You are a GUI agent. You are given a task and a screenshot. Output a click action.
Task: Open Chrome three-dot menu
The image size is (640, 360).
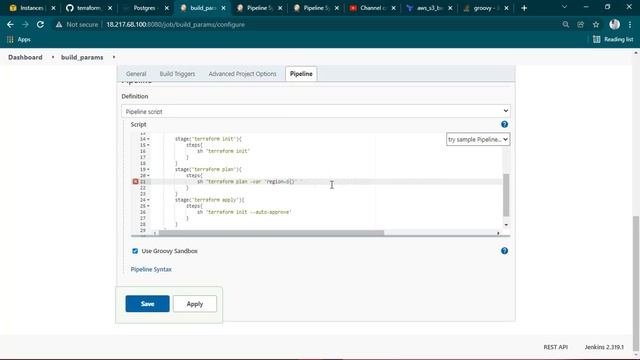pos(630,24)
